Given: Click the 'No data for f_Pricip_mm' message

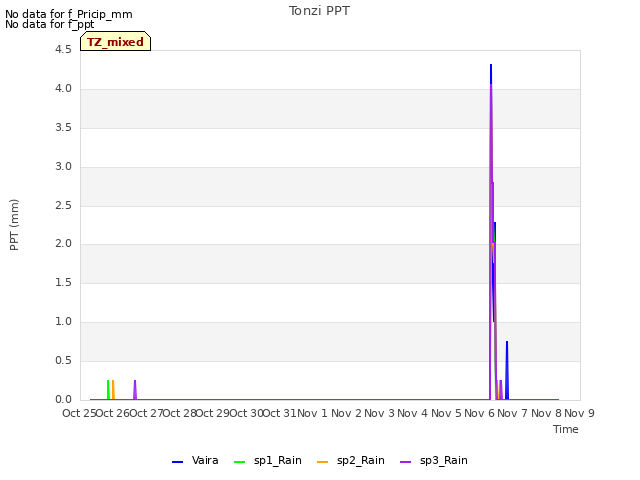Looking at the screenshot, I should click(69, 14).
